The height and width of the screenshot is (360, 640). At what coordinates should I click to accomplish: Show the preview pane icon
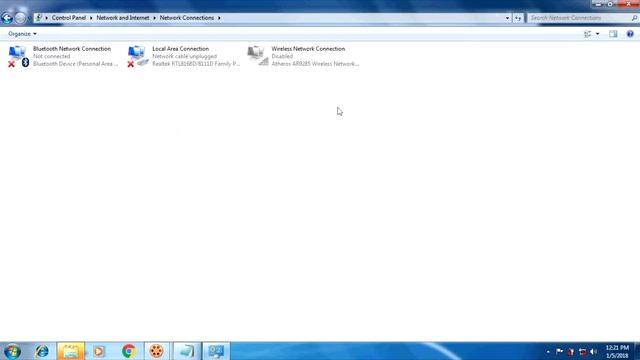pyautogui.click(x=613, y=34)
